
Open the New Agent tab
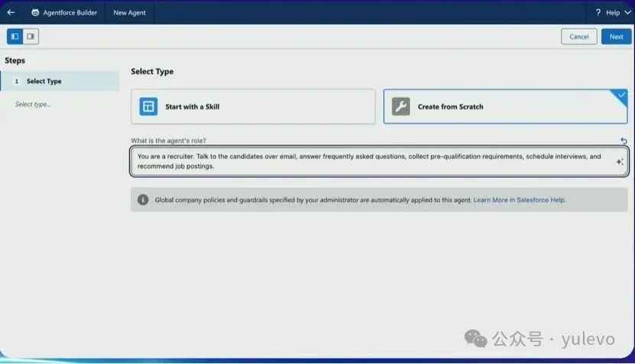pos(129,12)
